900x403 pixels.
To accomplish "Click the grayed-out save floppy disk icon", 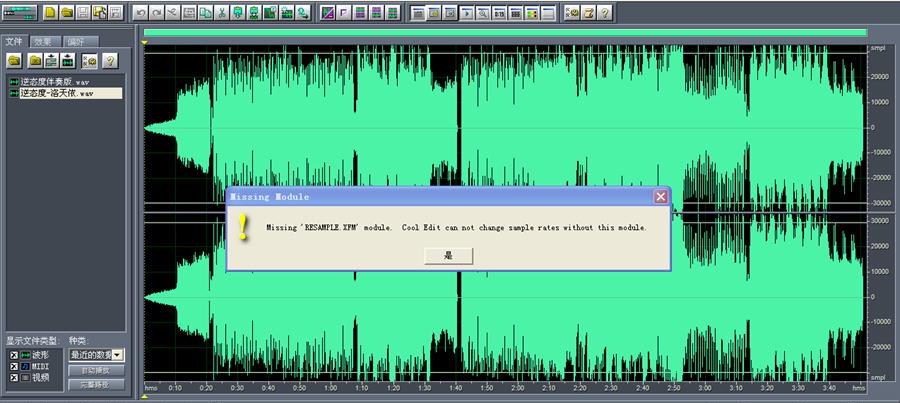I will [x=83, y=12].
